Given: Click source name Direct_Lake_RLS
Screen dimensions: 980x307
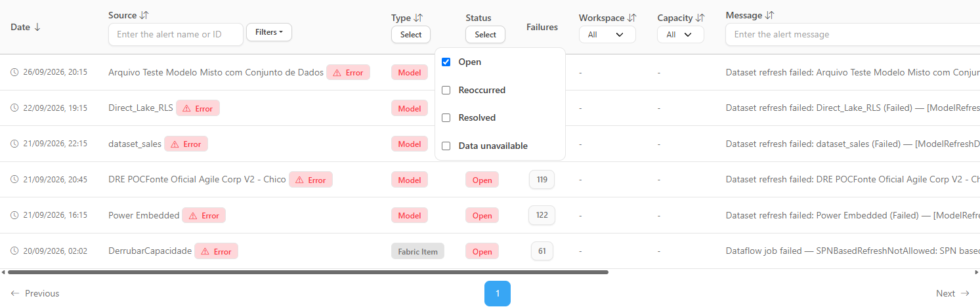Looking at the screenshot, I should tap(140, 108).
